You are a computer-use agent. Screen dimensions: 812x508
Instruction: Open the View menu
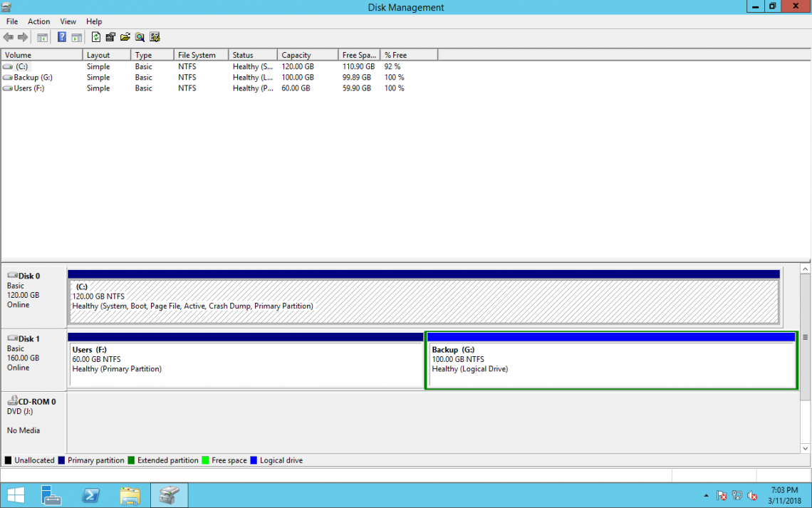point(68,21)
